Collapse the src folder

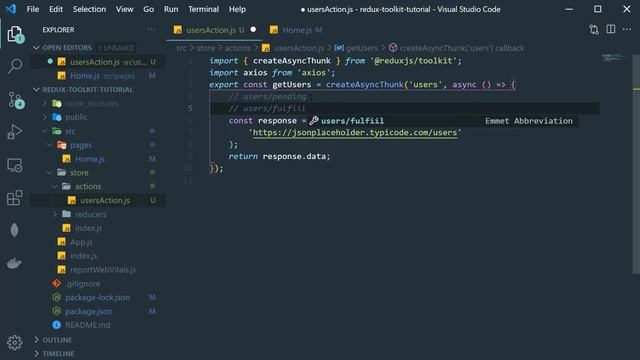45,131
